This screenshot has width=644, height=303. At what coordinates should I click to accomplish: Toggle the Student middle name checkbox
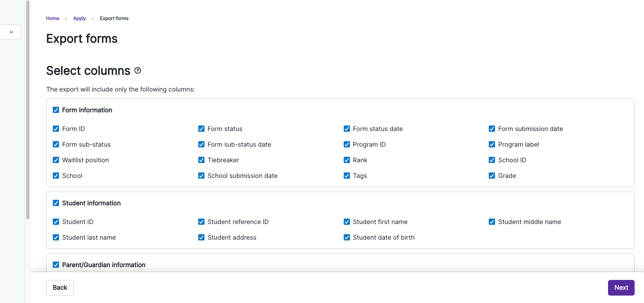point(492,222)
